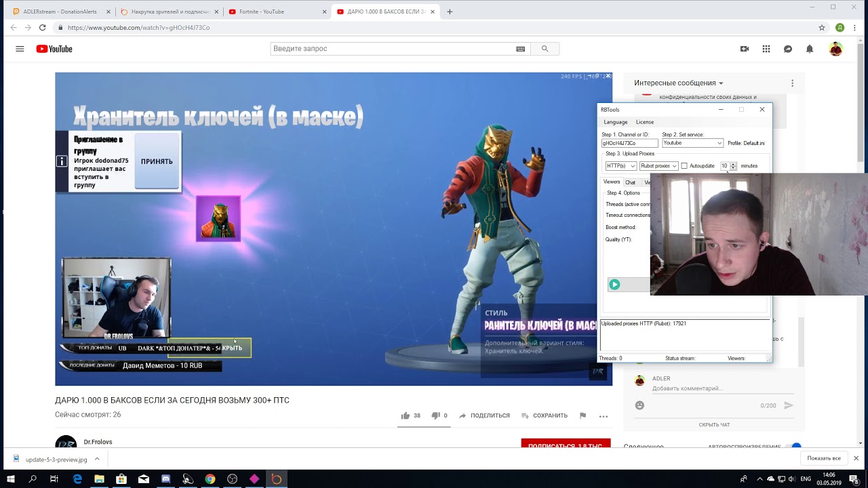
Task: Open the chat filter dropdown at the top of live chat
Action: point(679,83)
